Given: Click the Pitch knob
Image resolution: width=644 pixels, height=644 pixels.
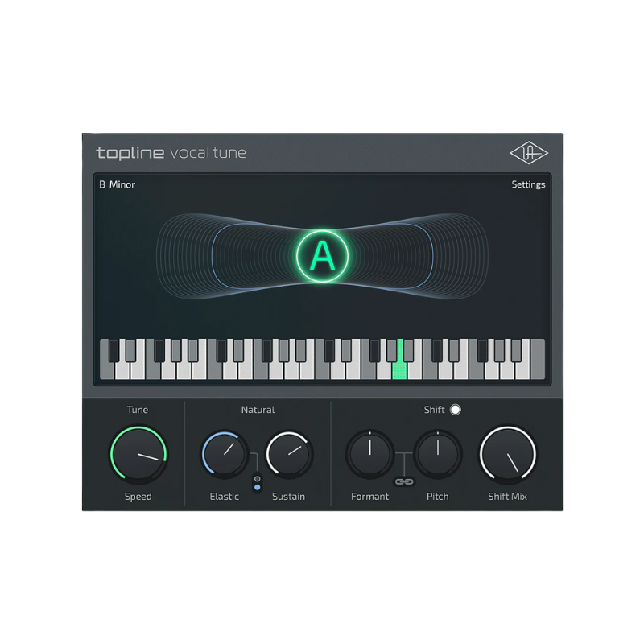Looking at the screenshot, I should tap(438, 454).
